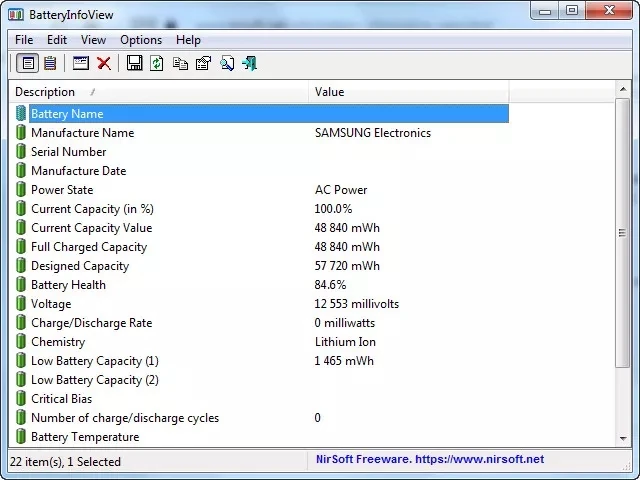
Task: Copy selected items toolbar icon
Action: click(x=180, y=64)
